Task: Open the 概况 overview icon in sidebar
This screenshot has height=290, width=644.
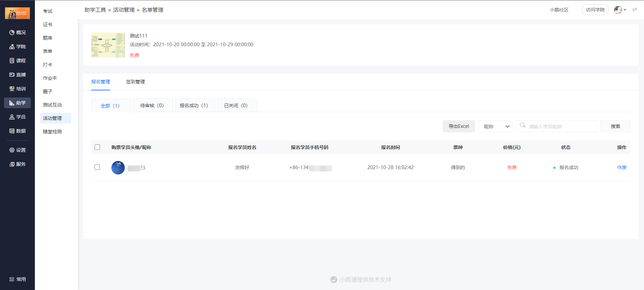Action: 12,32
